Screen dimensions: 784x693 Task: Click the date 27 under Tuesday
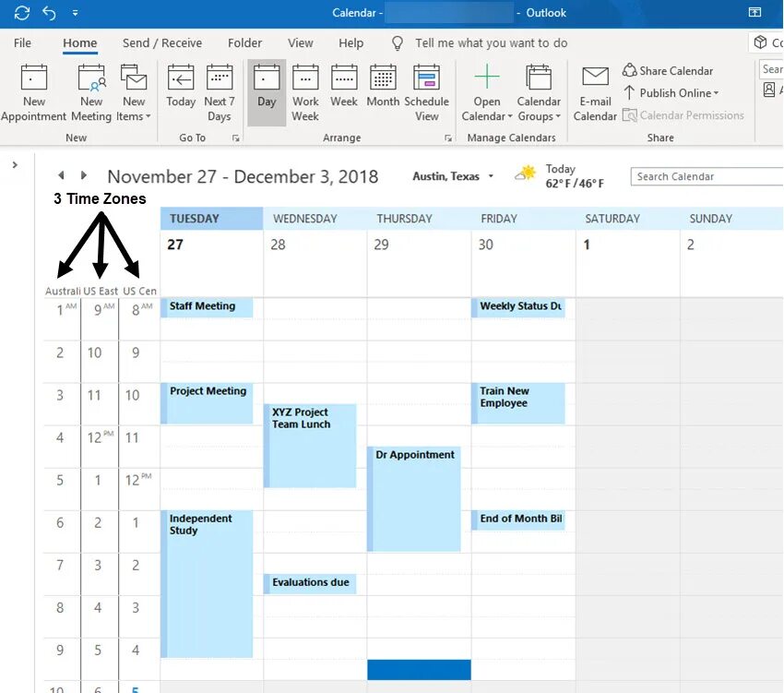click(175, 245)
